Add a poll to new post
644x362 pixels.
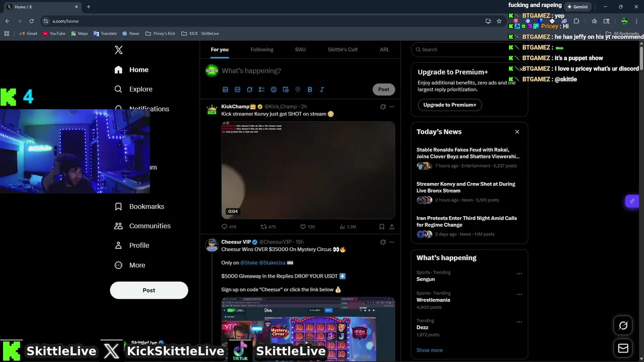(262, 89)
